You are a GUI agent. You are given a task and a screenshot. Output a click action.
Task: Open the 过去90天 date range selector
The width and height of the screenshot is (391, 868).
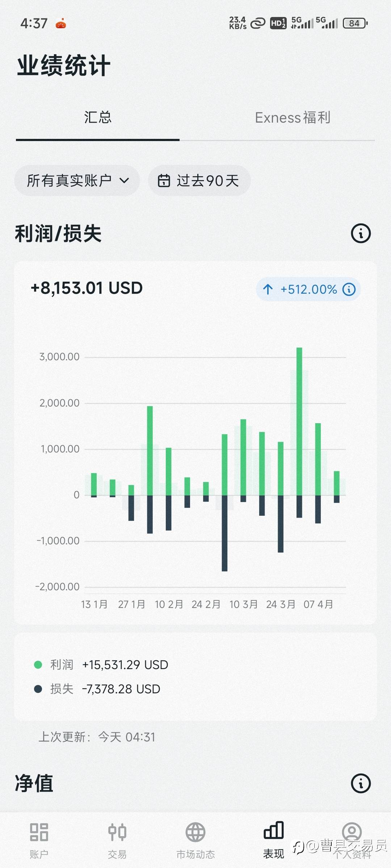pyautogui.click(x=207, y=180)
